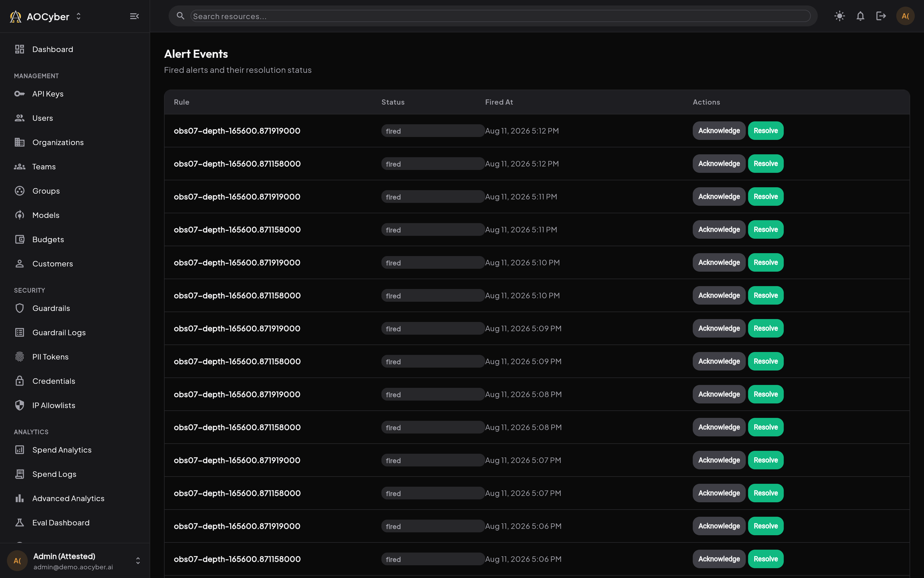Expand the AOCyber workspace switcher
Viewport: 924px width, 578px height.
coord(78,16)
